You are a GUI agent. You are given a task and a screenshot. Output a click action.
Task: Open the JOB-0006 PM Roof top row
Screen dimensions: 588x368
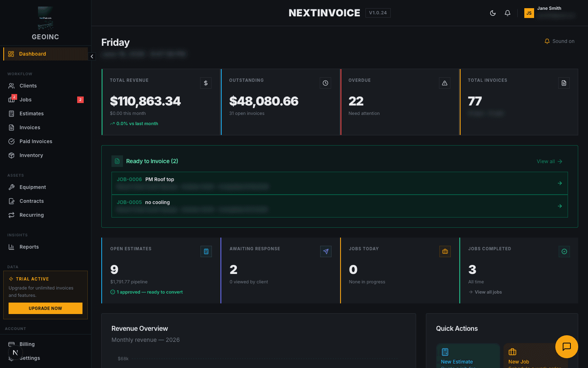pyautogui.click(x=340, y=183)
